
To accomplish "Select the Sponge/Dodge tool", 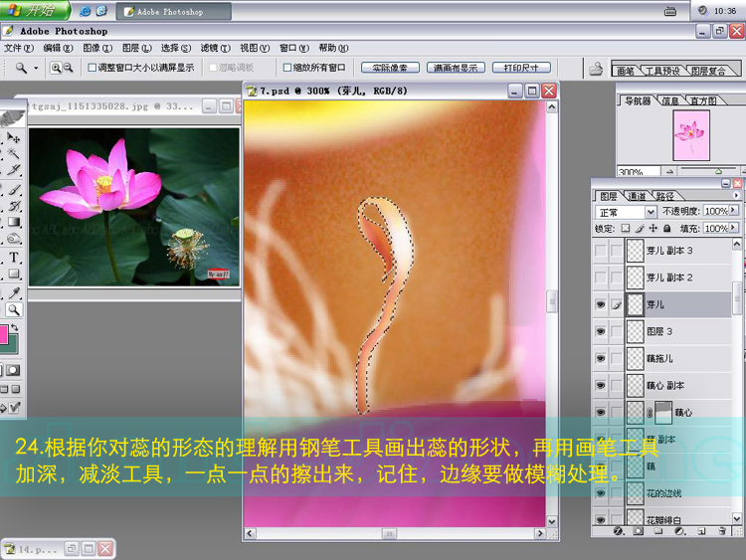I will pos(13,239).
